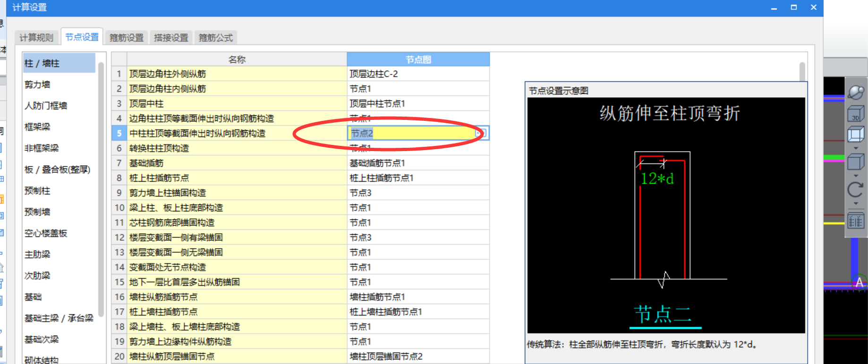Select 预制柱 category

pyautogui.click(x=59, y=191)
